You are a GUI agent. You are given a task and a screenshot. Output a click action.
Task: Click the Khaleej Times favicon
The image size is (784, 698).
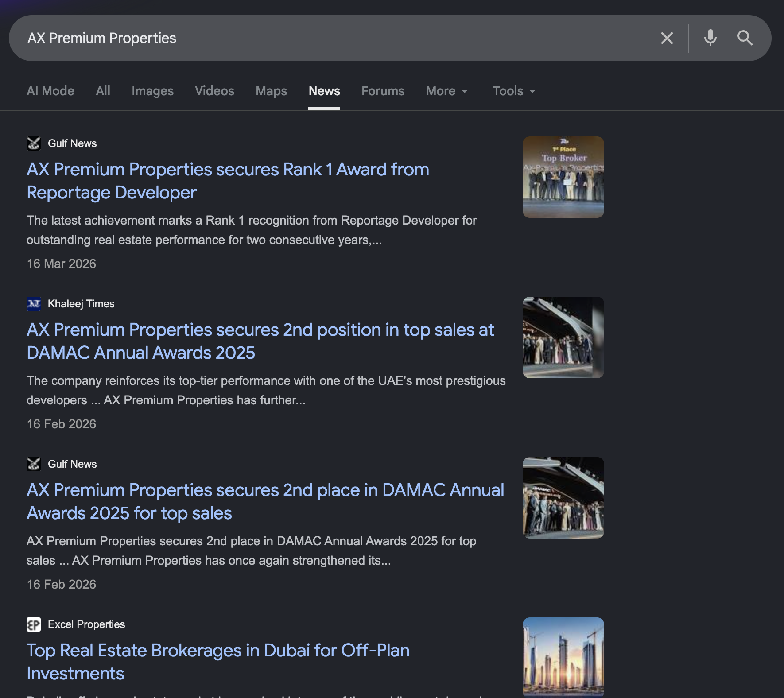point(34,304)
